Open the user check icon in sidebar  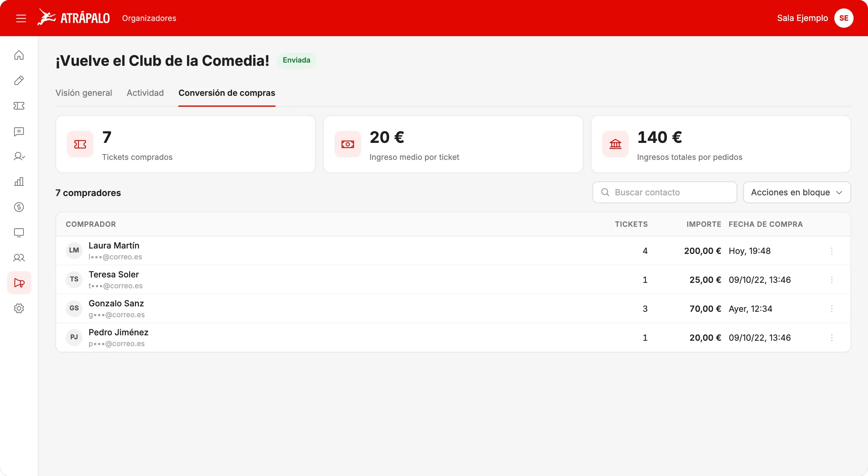(19, 156)
